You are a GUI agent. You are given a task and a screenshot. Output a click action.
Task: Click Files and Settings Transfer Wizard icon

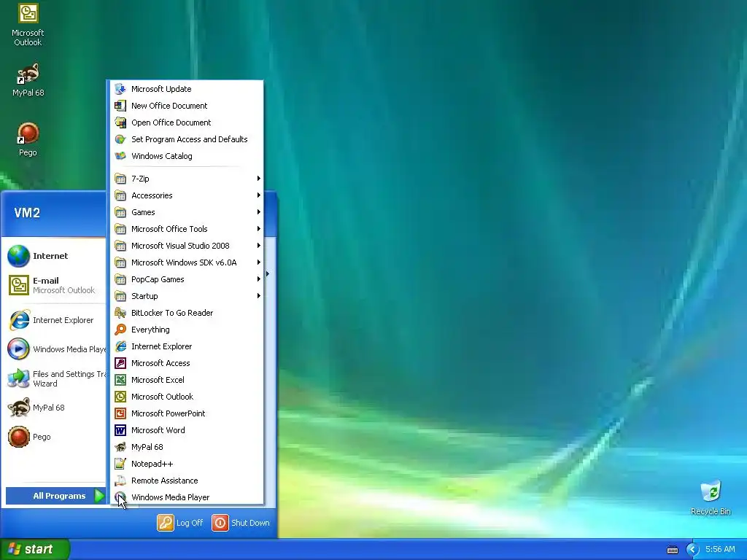18,378
